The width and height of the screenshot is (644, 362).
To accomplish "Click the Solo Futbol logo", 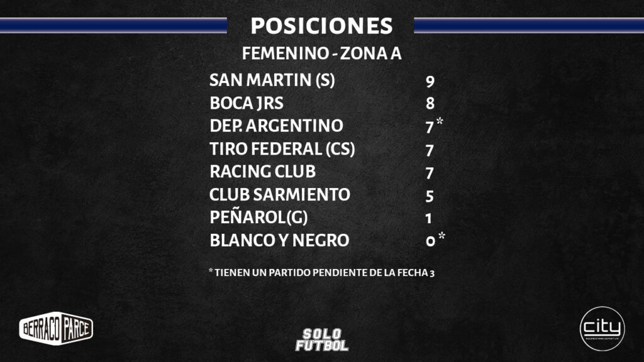I will point(322,340).
